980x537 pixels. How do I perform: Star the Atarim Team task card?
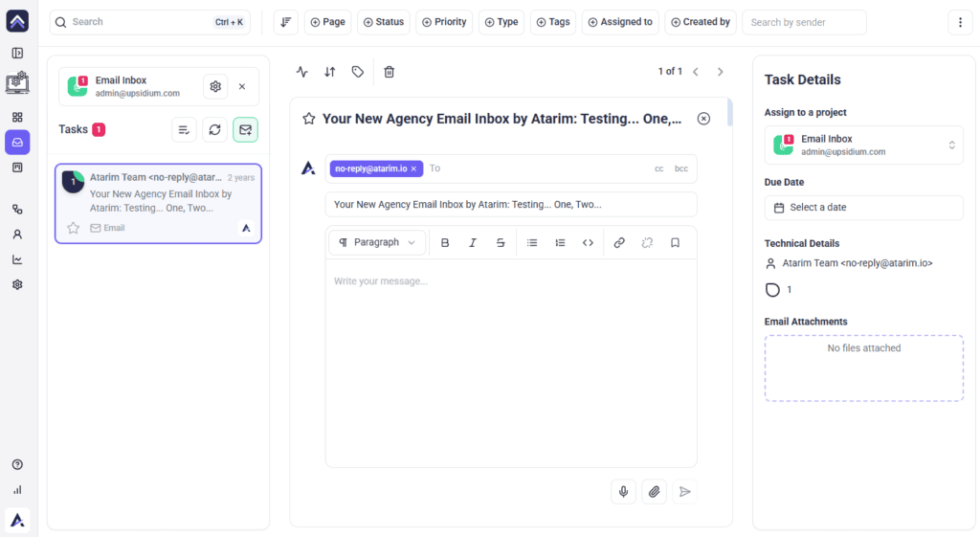click(x=73, y=228)
